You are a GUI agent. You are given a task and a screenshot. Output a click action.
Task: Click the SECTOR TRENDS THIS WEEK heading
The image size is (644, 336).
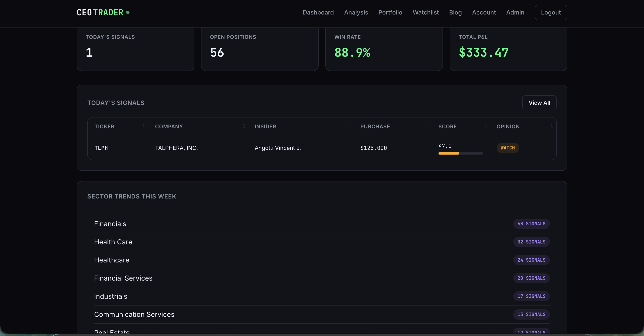pos(131,196)
